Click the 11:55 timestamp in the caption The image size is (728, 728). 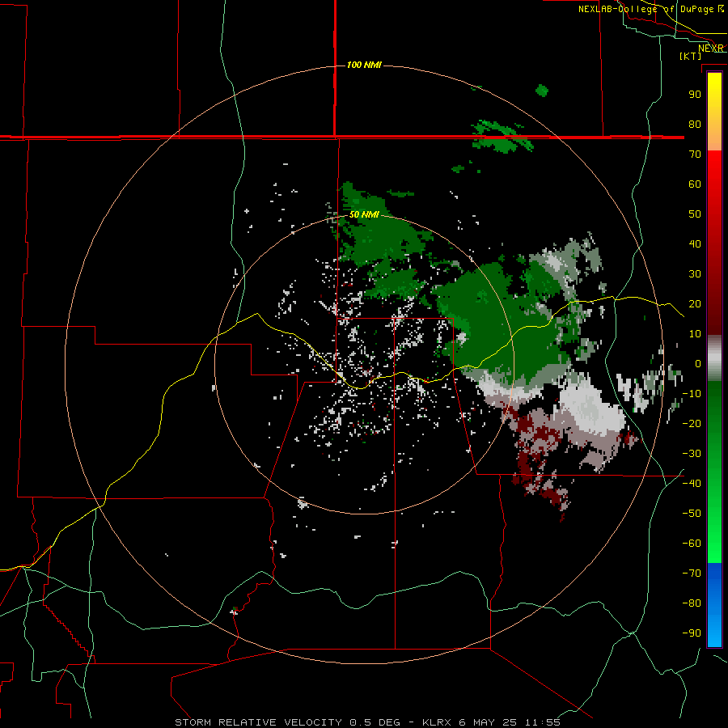click(543, 722)
